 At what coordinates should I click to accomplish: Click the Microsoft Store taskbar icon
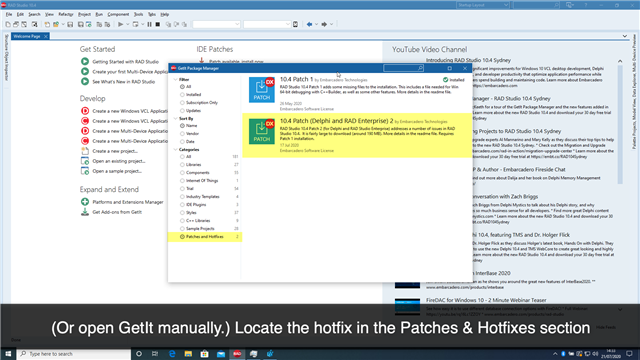[204, 354]
